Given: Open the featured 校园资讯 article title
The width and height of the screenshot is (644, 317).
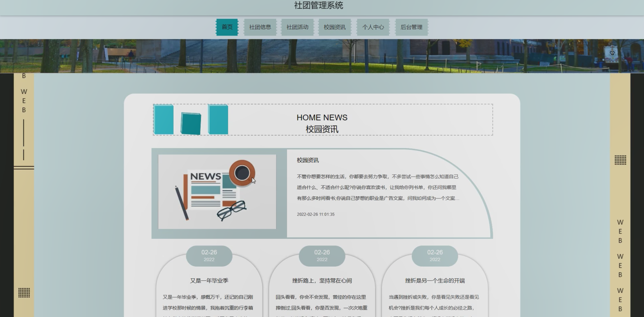Looking at the screenshot, I should pyautogui.click(x=308, y=160).
